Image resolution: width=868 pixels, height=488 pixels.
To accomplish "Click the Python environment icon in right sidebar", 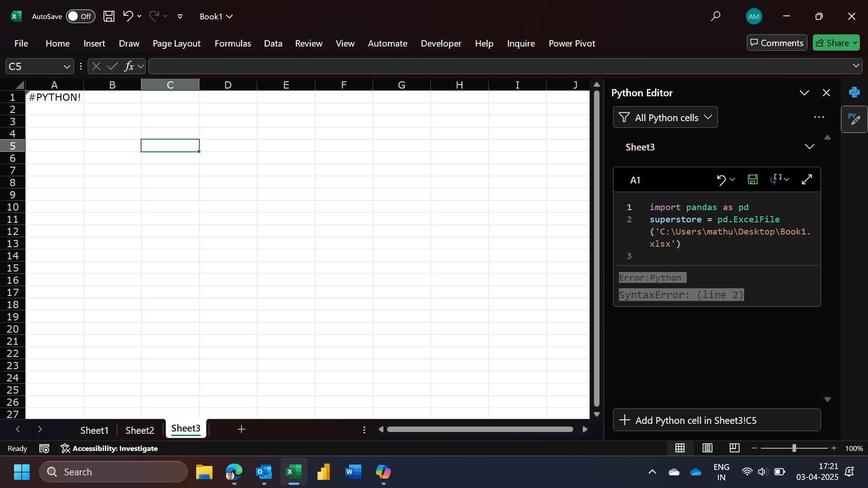I will pos(854,92).
